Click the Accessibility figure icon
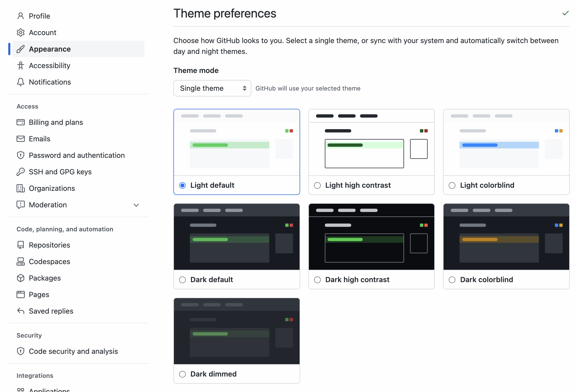 21,66
